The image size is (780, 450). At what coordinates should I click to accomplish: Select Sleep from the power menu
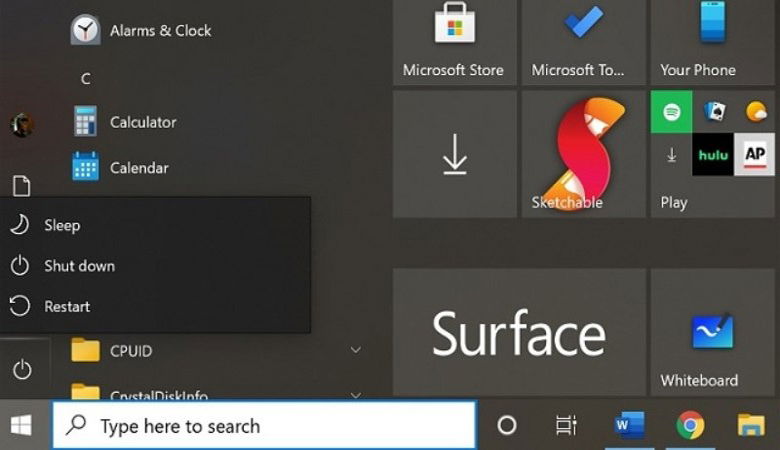point(61,226)
